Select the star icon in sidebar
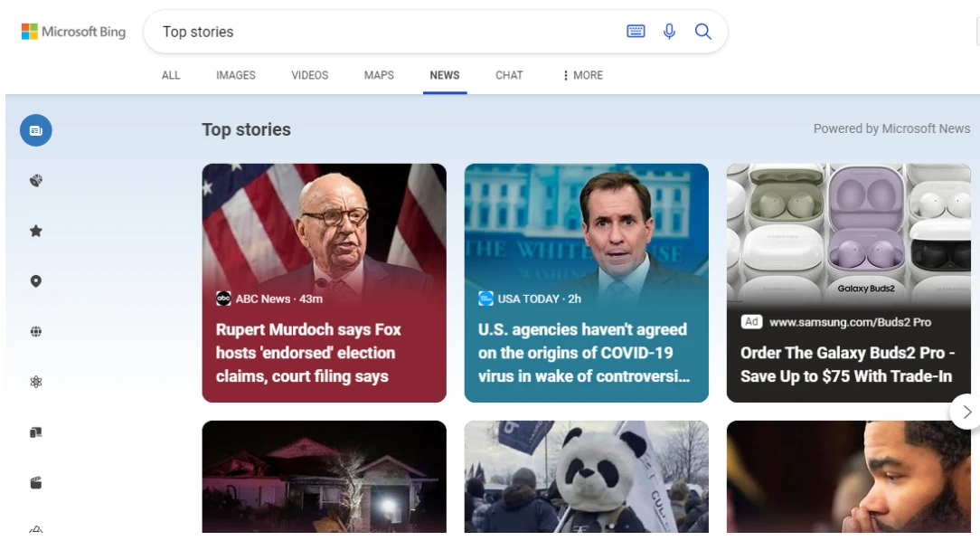 (36, 232)
